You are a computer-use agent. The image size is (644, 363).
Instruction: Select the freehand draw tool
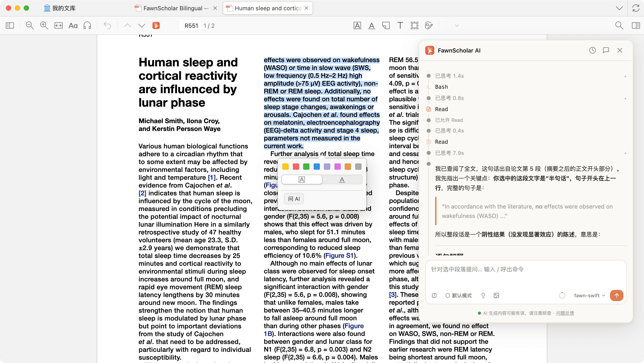(x=429, y=25)
